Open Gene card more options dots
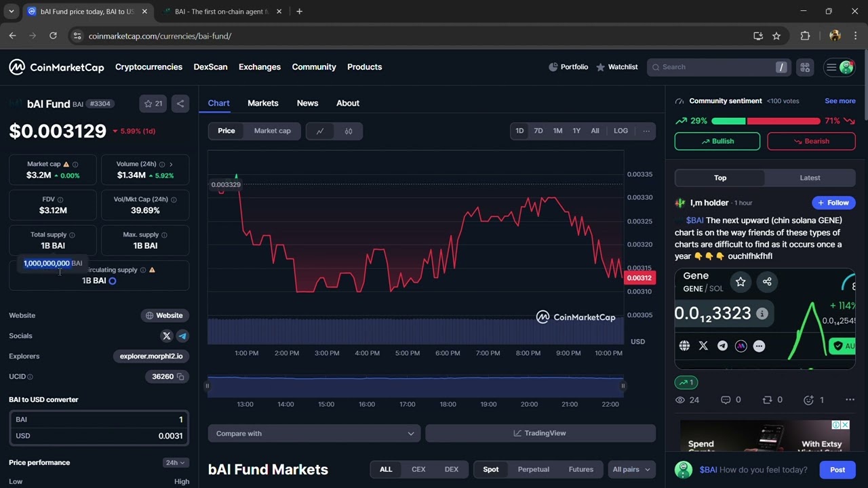Viewport: 868px width, 488px height. [759, 346]
